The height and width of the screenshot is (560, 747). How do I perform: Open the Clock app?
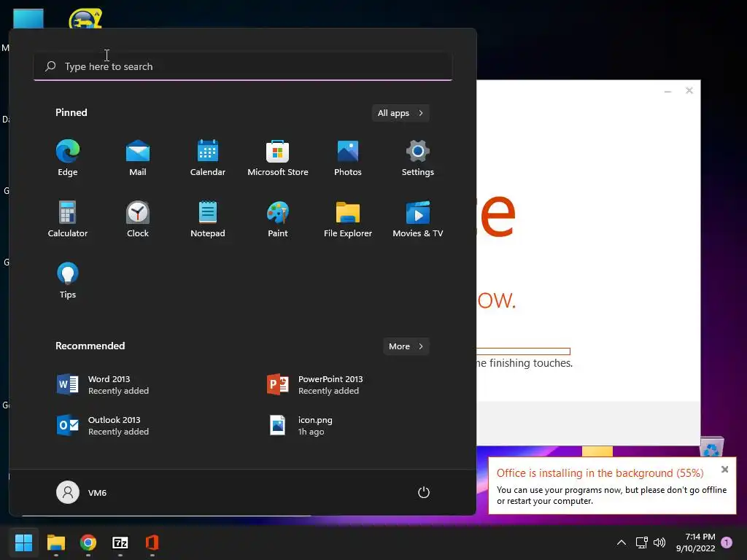[x=138, y=219]
